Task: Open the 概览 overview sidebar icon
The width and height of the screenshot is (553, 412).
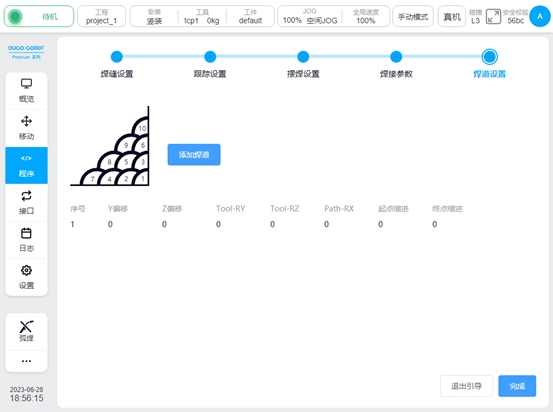Action: (26, 91)
